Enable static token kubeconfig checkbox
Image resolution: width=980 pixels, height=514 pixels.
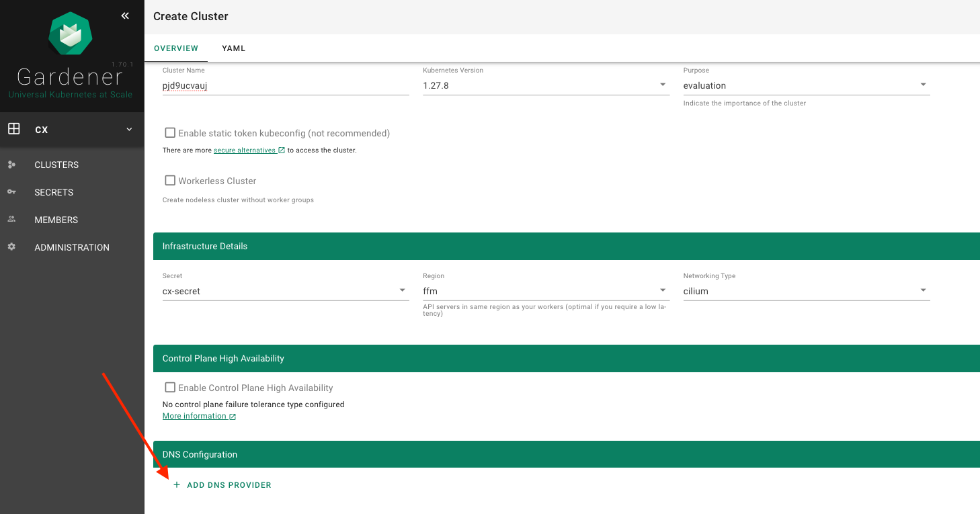click(170, 133)
